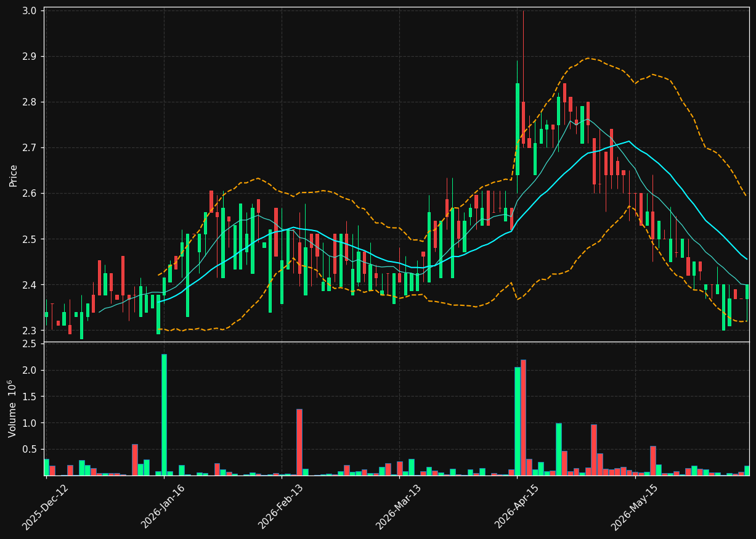Select the tallest green volume bar near Jan-16
The image size is (756, 539).
164,414
